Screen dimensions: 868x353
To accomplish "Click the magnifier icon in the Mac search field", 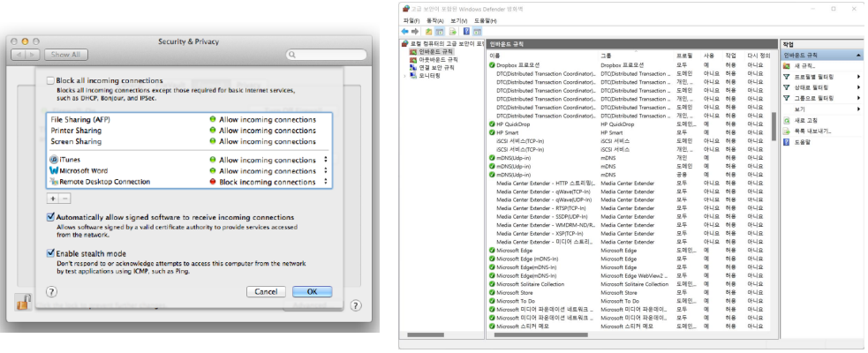I will pos(292,55).
